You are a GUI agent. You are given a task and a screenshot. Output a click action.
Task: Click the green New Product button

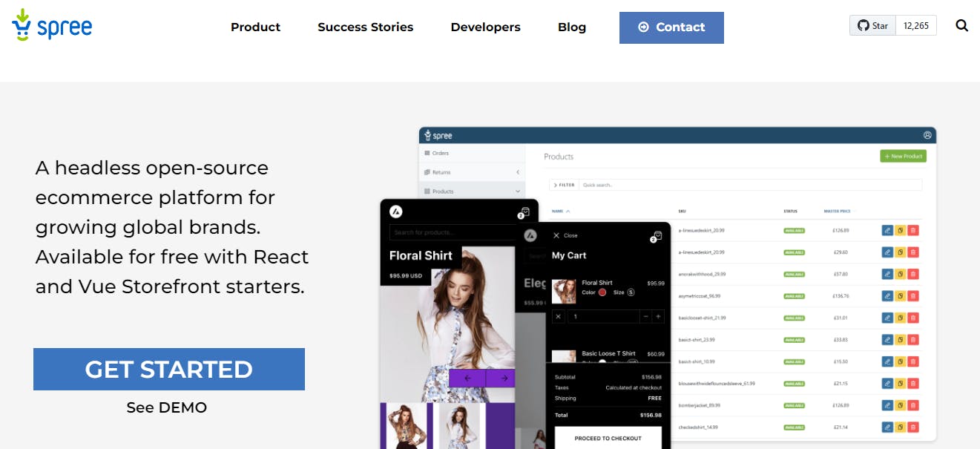pyautogui.click(x=903, y=157)
